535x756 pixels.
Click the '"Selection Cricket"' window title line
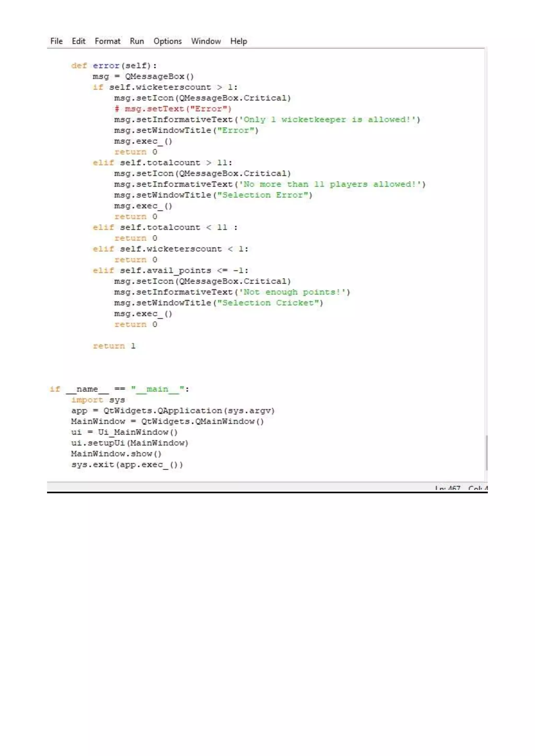(x=219, y=303)
